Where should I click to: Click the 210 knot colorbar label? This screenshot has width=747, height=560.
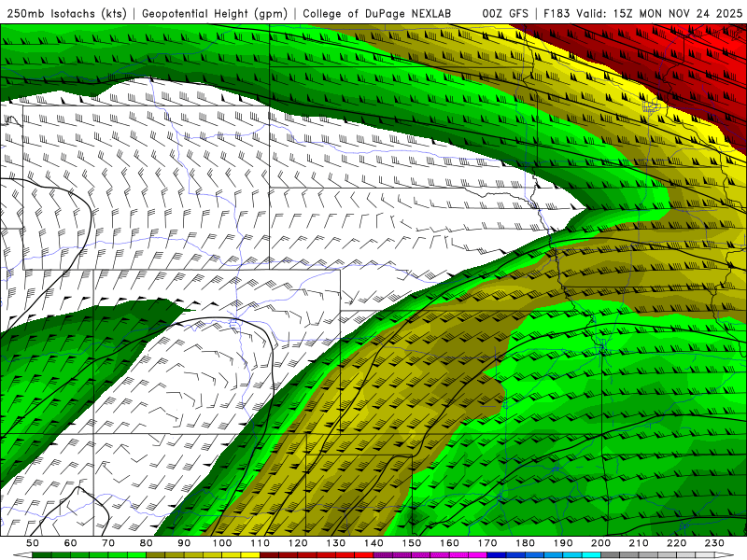(639, 543)
